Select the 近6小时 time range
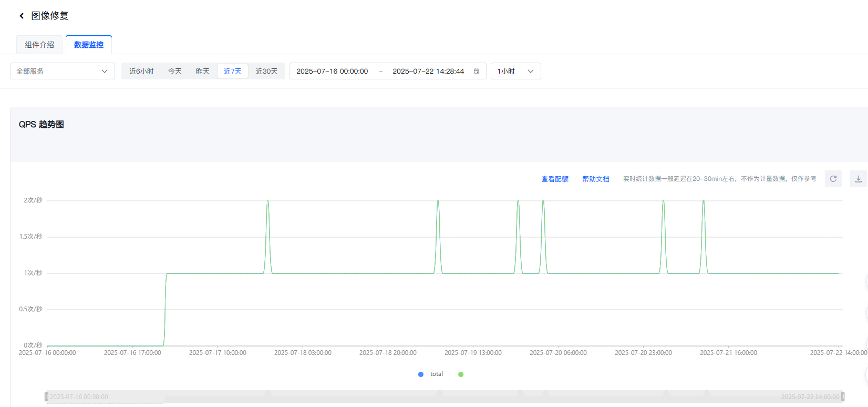Screen dimensions: 868x407 point(141,71)
